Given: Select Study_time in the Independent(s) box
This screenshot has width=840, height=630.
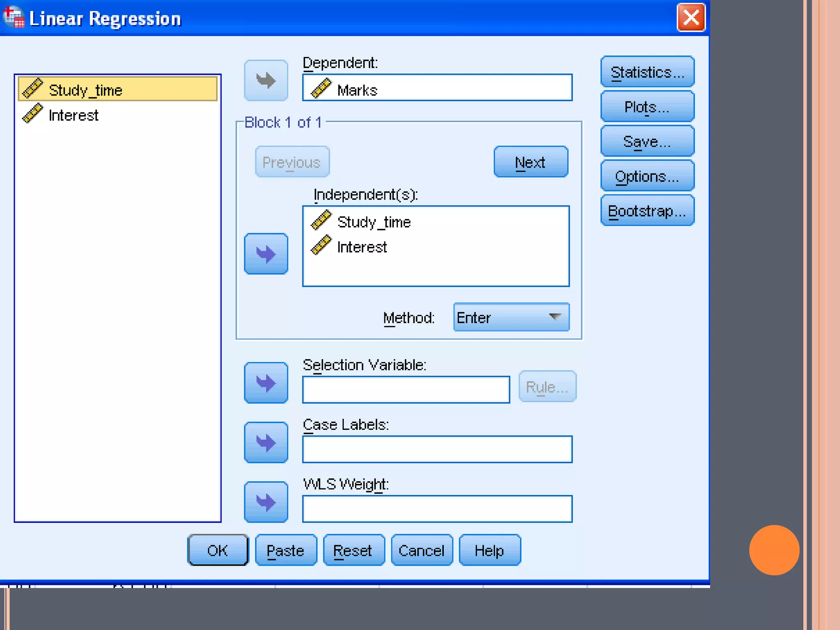Looking at the screenshot, I should [374, 222].
